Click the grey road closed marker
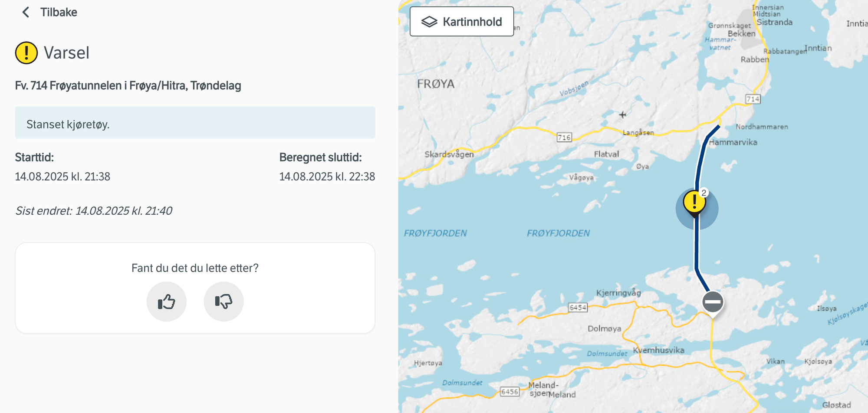 713,302
